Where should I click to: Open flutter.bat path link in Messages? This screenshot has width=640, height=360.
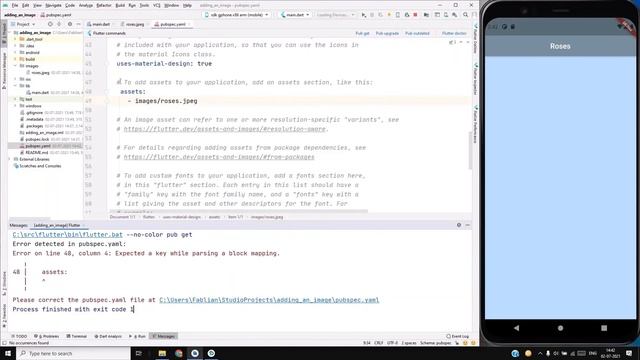67,235
